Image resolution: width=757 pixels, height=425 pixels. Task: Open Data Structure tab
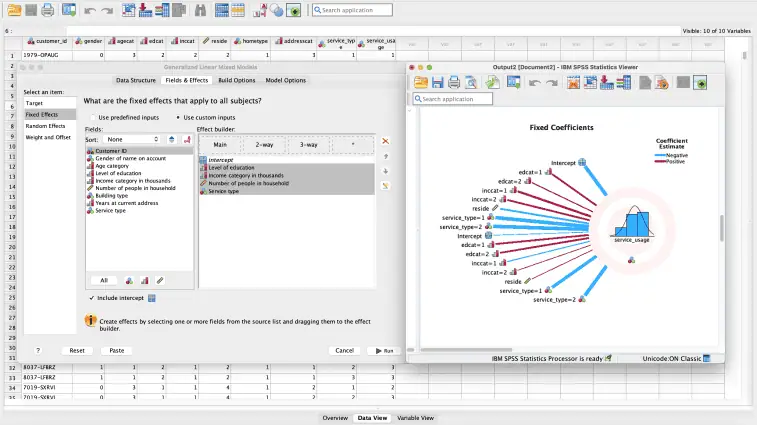(x=136, y=80)
